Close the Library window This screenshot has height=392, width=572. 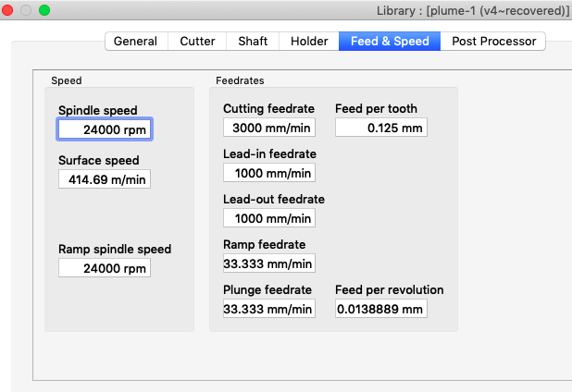(x=8, y=10)
